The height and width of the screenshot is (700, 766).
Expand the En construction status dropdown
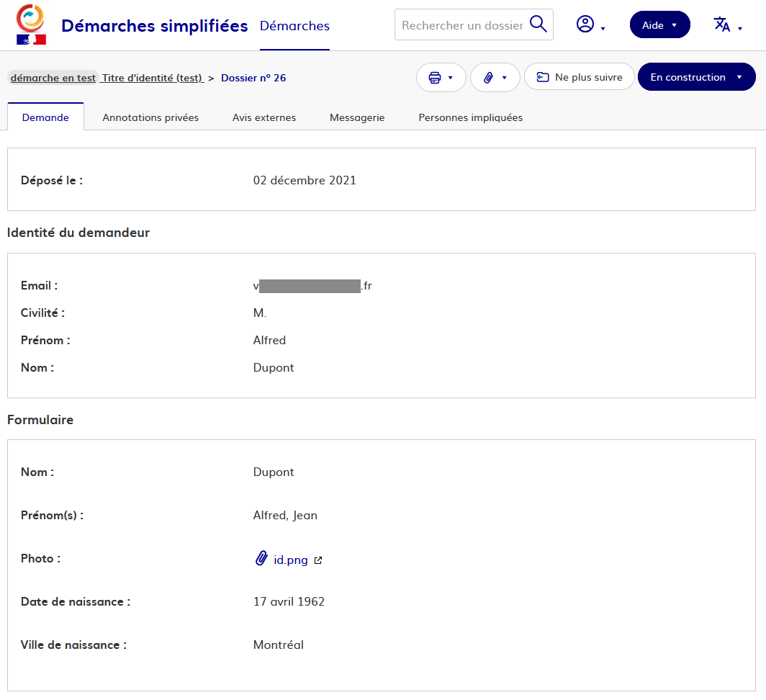tap(696, 77)
